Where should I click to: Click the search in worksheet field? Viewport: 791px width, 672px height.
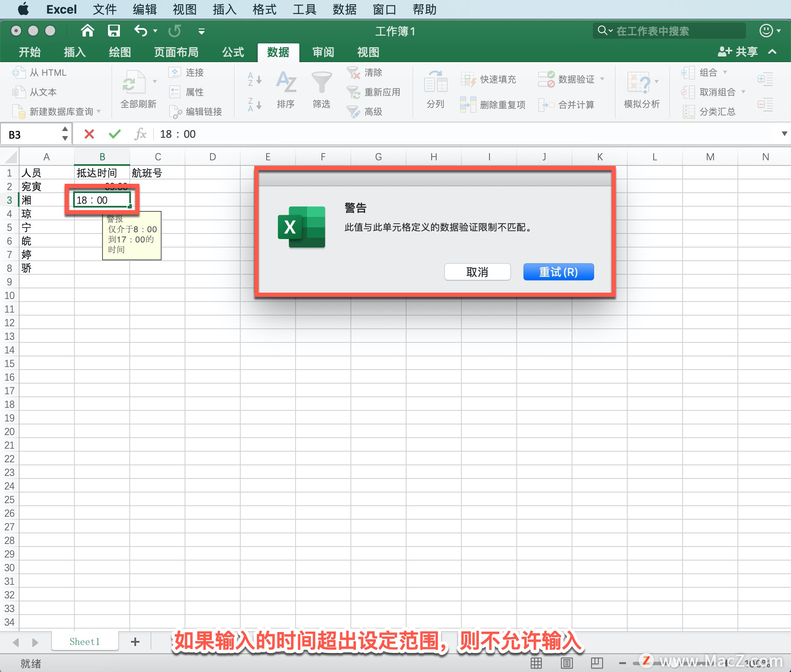click(669, 31)
